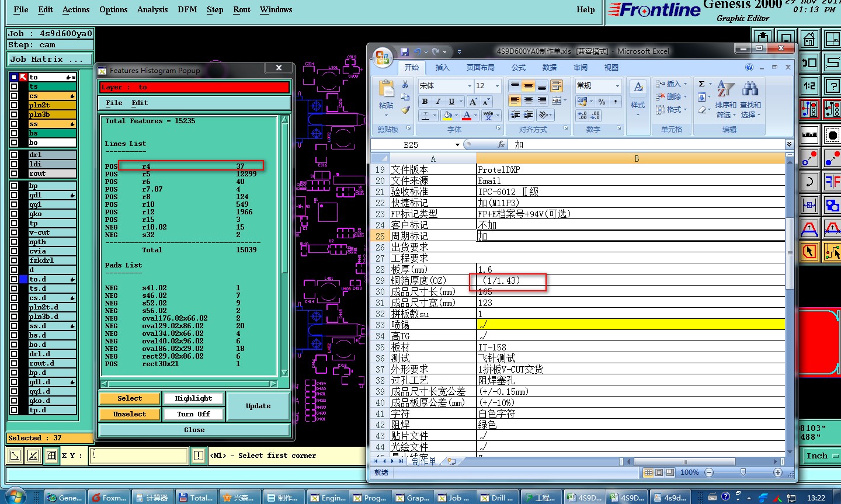This screenshot has width=841, height=504.
Task: Click the sort and filter icon
Action: (725, 89)
